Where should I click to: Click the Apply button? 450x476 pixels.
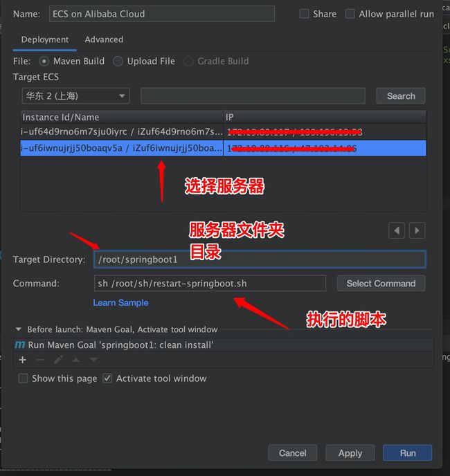coord(350,453)
